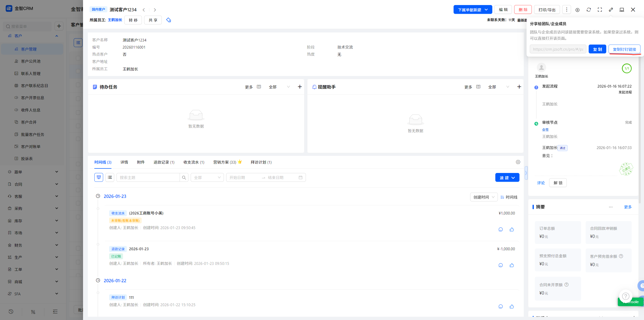Switch to timeline list view toggle

[x=110, y=177]
